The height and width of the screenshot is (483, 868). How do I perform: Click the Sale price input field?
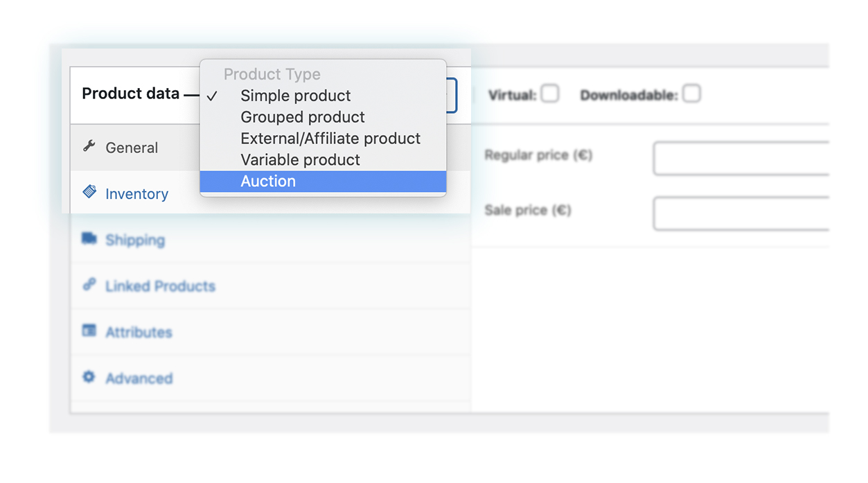(x=745, y=213)
